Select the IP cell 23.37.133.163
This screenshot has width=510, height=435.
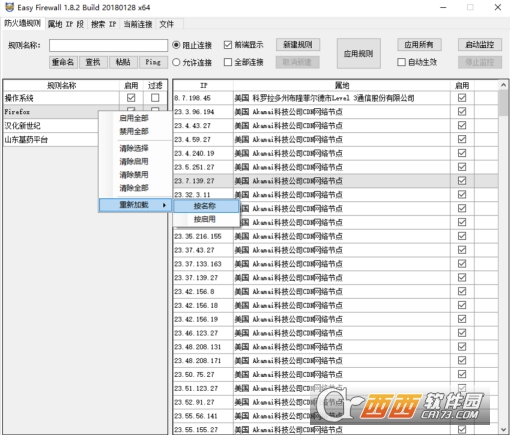(x=203, y=264)
